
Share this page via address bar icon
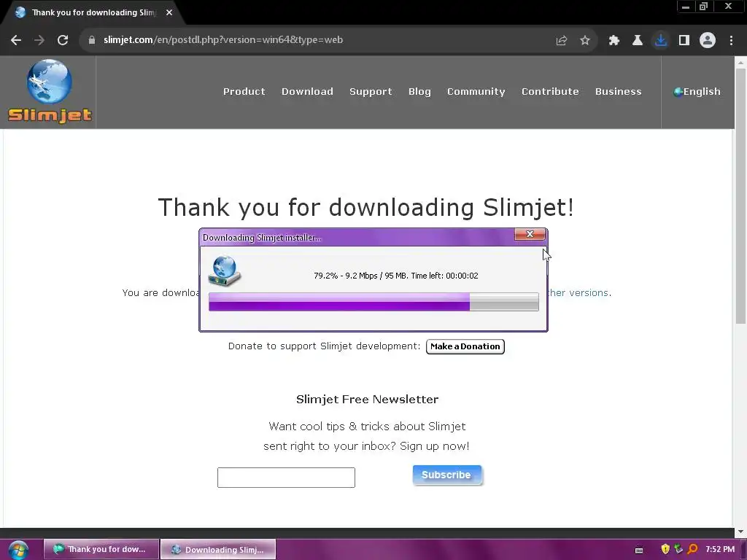562,40
